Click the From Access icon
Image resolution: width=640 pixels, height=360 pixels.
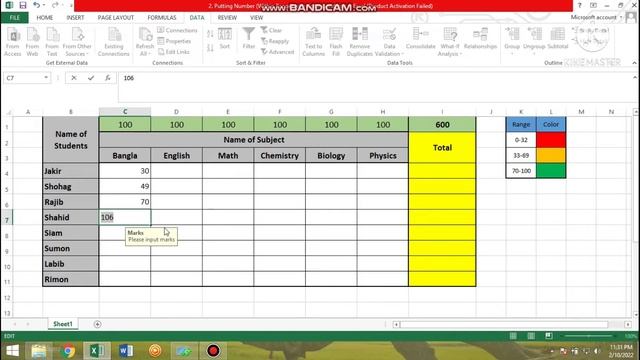13,42
